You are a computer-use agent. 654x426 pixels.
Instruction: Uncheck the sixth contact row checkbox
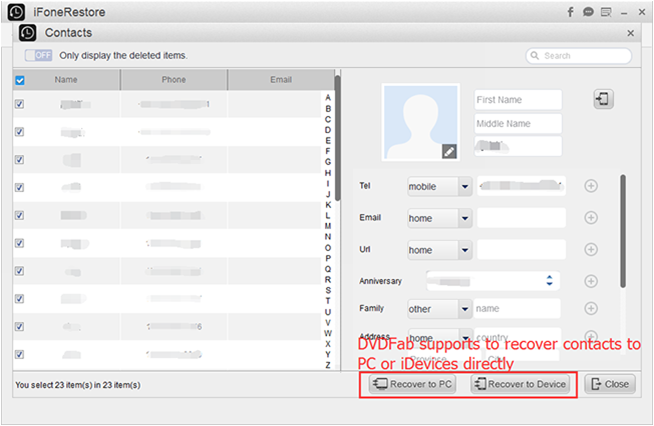[19, 243]
